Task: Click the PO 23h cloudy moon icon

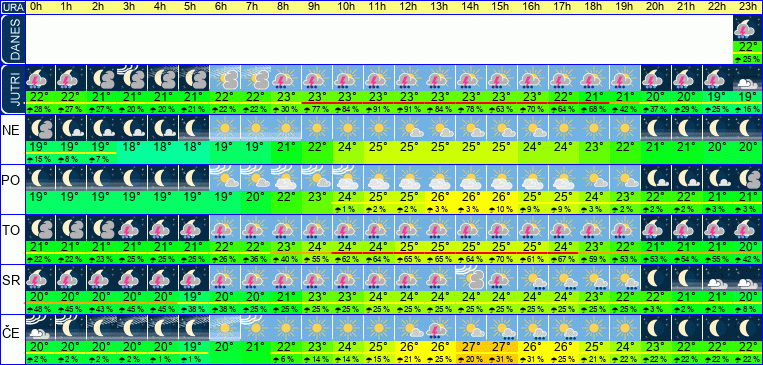Action: [x=747, y=177]
